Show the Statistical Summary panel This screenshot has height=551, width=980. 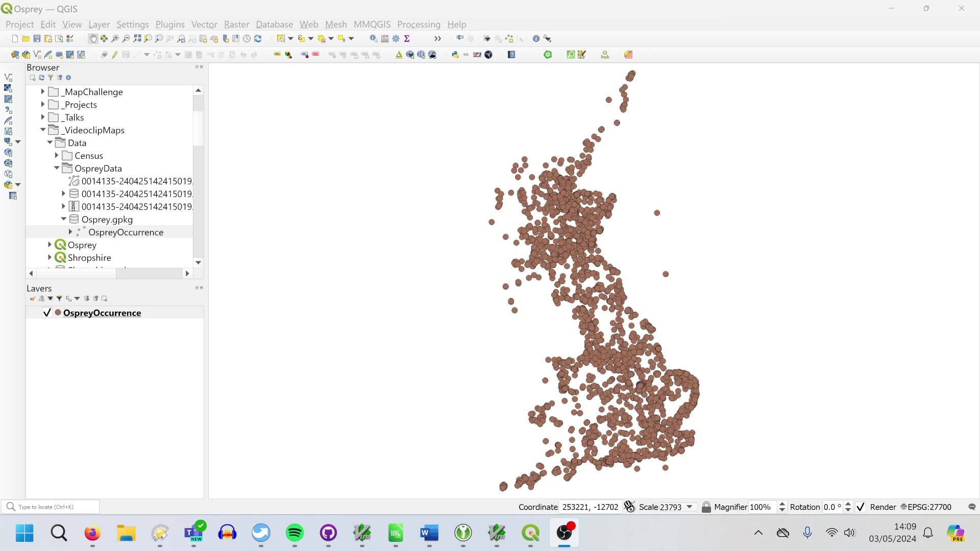tap(407, 38)
